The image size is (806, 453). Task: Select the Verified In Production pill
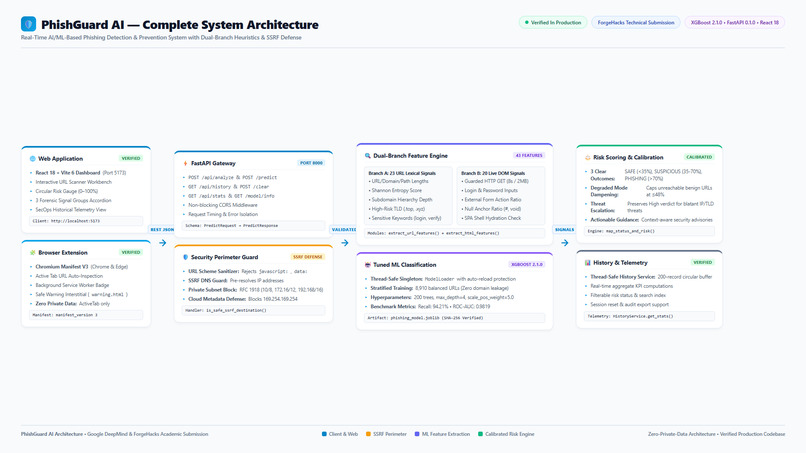coord(553,23)
